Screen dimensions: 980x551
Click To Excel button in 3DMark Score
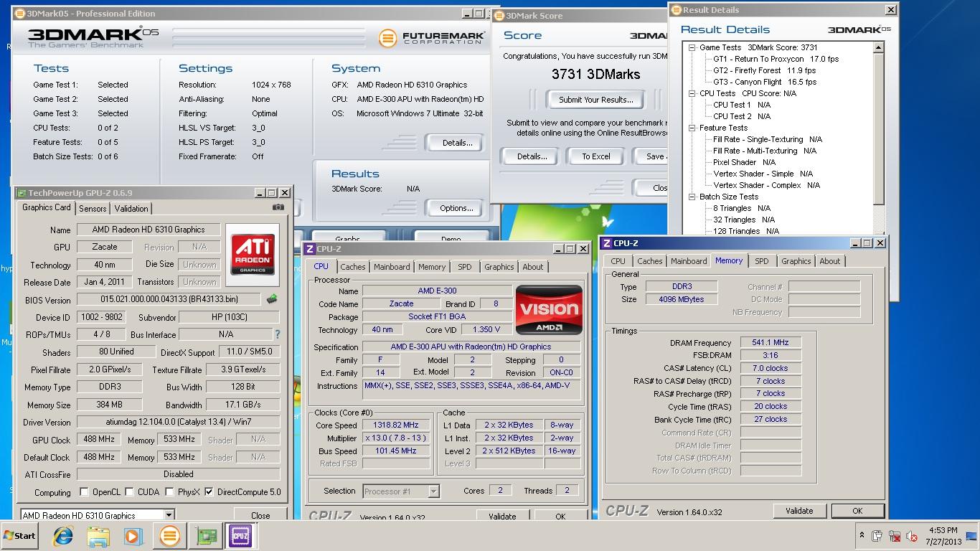[596, 156]
